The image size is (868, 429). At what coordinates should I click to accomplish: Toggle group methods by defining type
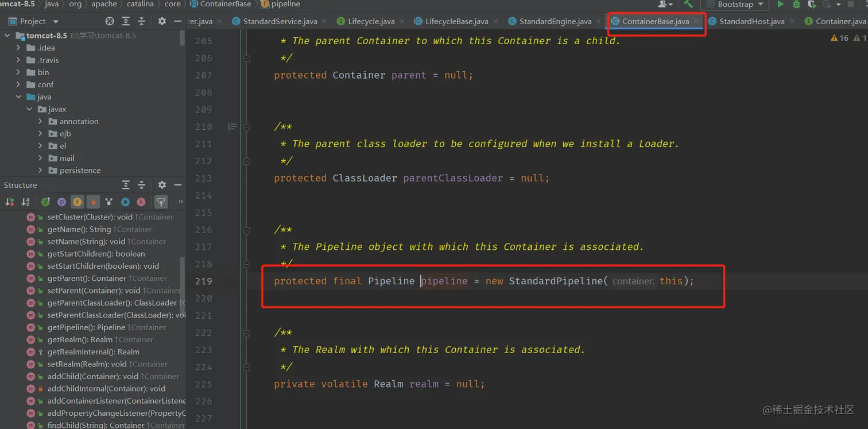(109, 202)
